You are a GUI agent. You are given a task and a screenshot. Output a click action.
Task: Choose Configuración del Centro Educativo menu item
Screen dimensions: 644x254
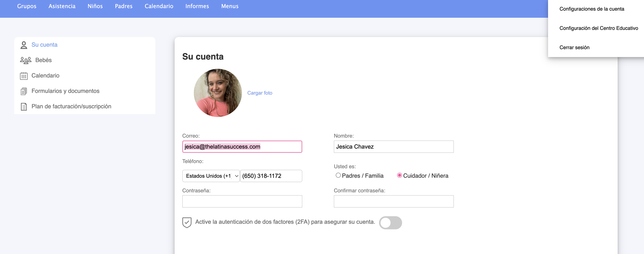(x=598, y=28)
